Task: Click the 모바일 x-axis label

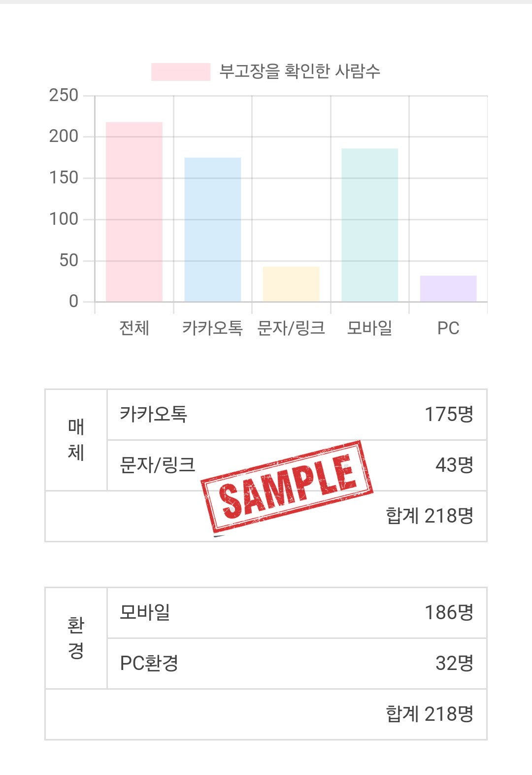Action: 370,328
